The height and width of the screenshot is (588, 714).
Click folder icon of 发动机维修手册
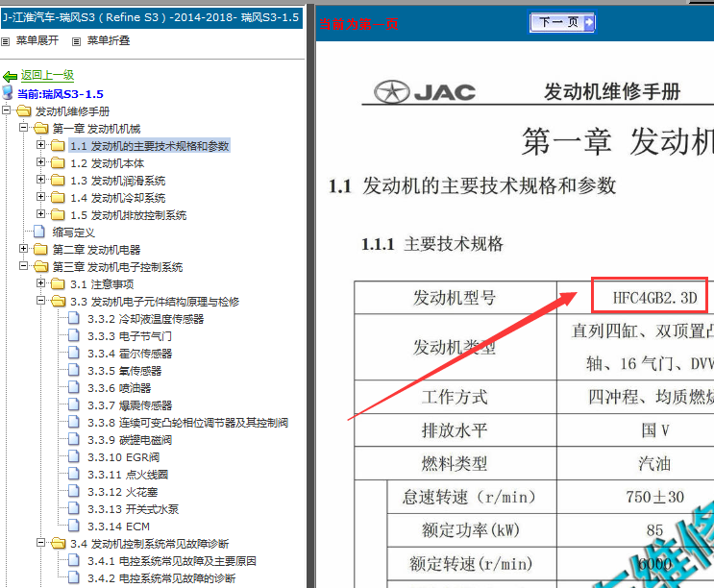click(x=23, y=110)
